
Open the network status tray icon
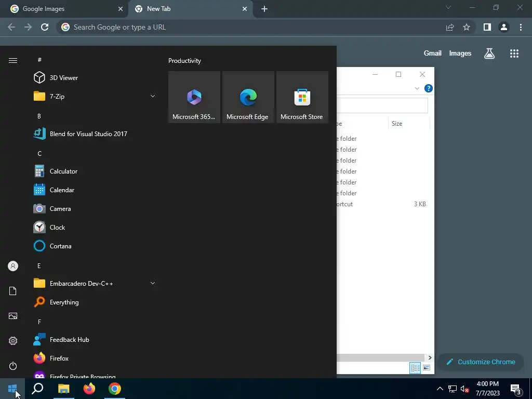pos(453,389)
